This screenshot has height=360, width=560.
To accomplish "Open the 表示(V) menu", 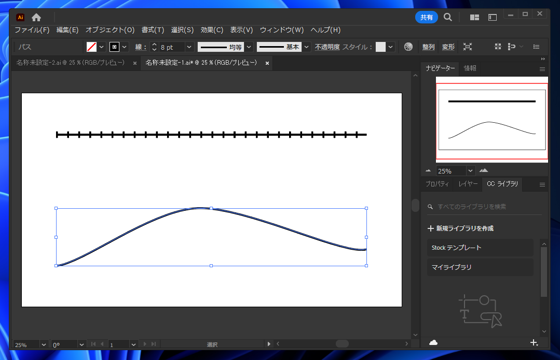I will click(241, 30).
